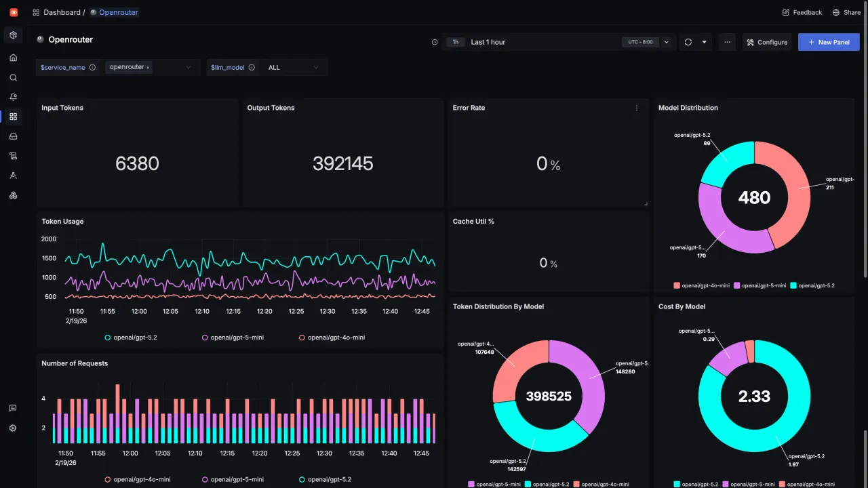Click the New Panel button
The width and height of the screenshot is (868, 488).
point(829,42)
